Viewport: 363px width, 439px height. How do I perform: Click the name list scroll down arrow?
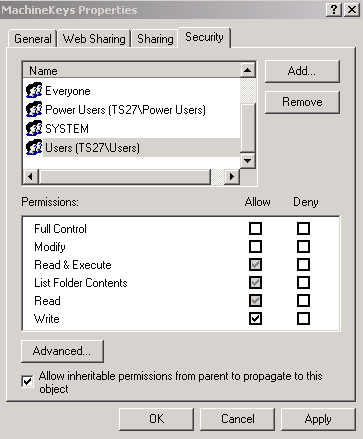(x=248, y=161)
